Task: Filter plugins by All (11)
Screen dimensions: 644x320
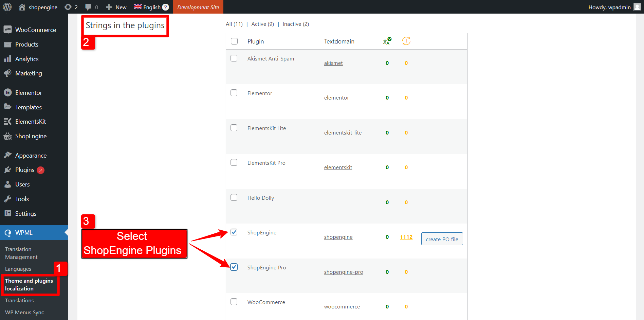Action: pos(234,24)
